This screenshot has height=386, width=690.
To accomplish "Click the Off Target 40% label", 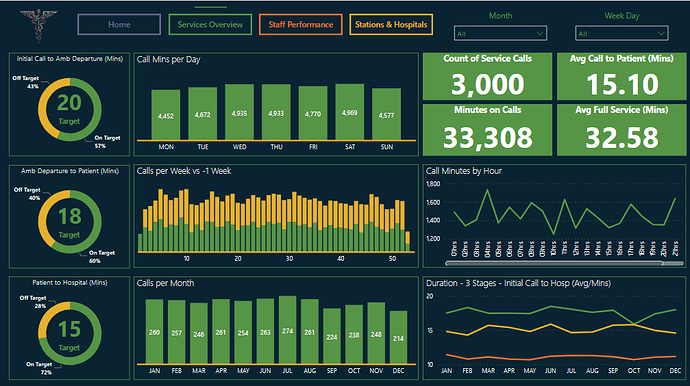I will coord(27,194).
